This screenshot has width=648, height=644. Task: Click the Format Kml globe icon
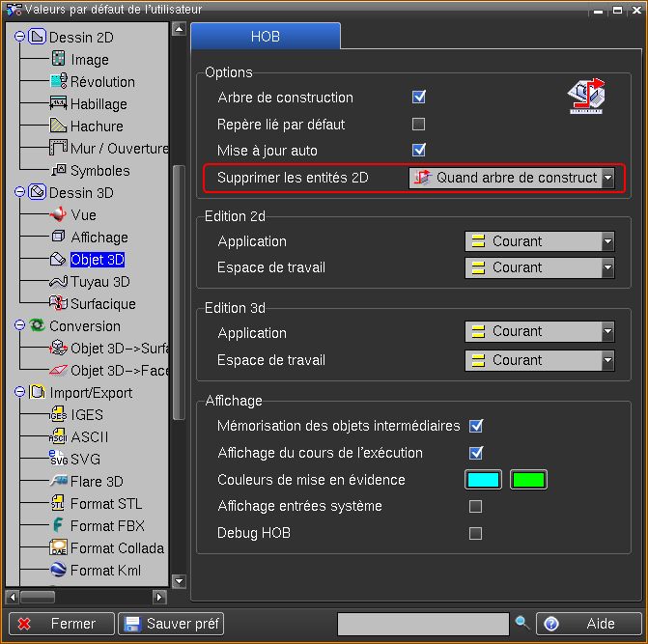[x=57, y=571]
